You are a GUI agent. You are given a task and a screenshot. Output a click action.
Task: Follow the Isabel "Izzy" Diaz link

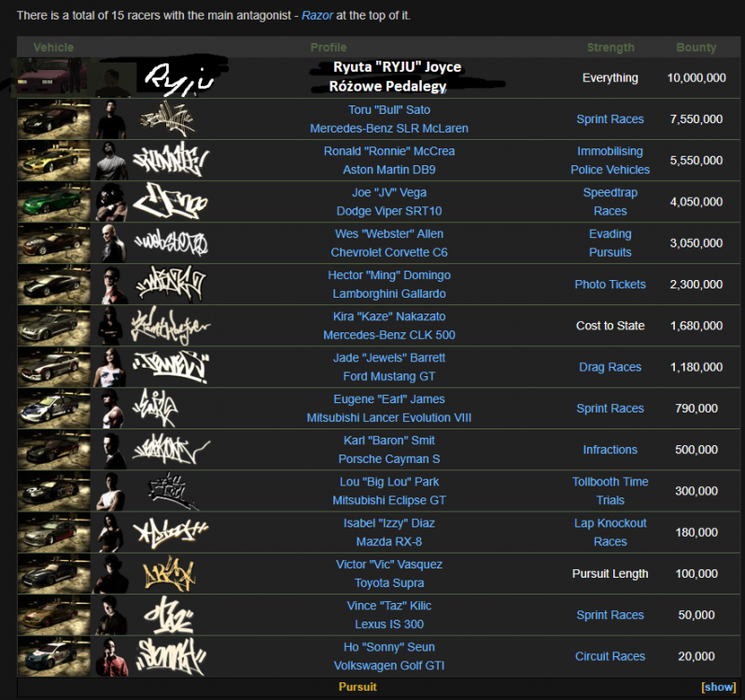(x=389, y=523)
